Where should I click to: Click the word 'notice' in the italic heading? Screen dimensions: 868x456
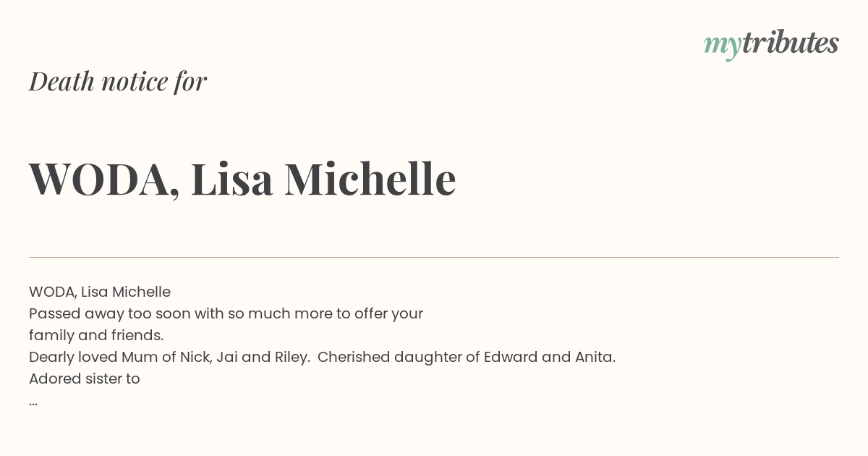pos(135,82)
